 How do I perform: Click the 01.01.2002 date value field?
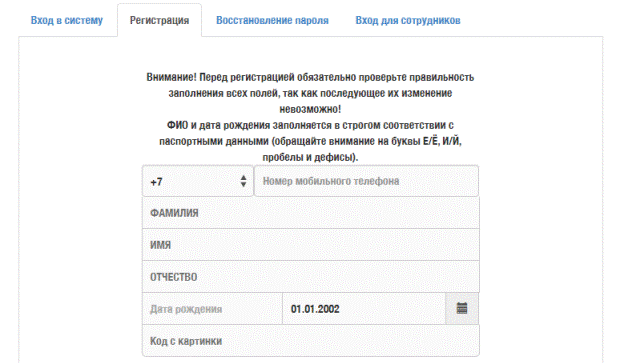pos(364,309)
